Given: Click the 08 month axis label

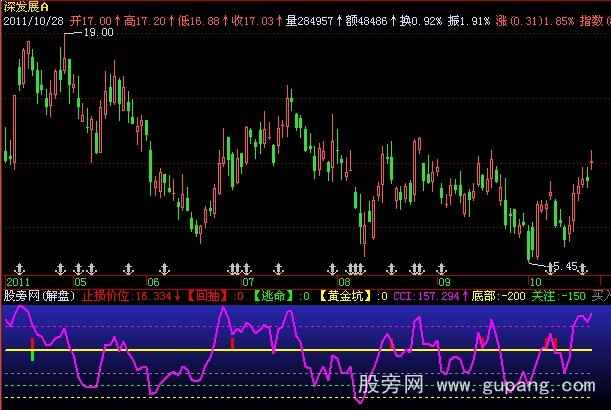Looking at the screenshot, I should click(344, 282).
